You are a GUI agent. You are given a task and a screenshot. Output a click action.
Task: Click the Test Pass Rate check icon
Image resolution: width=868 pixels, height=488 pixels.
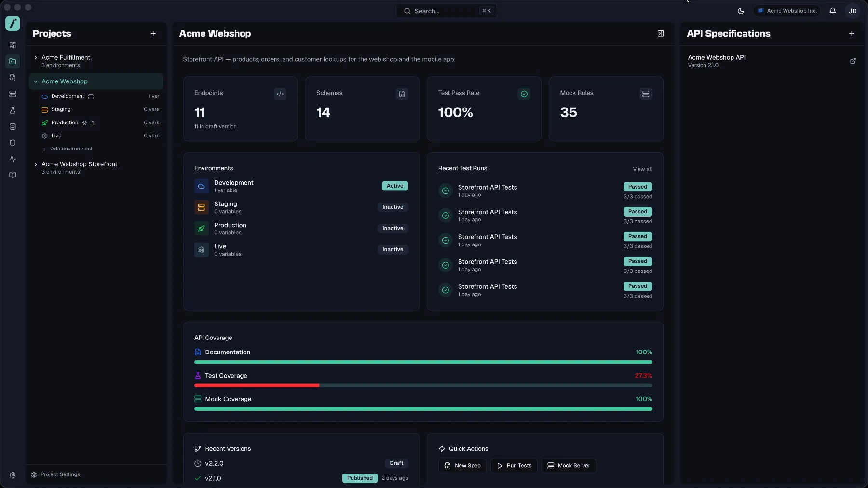524,94
